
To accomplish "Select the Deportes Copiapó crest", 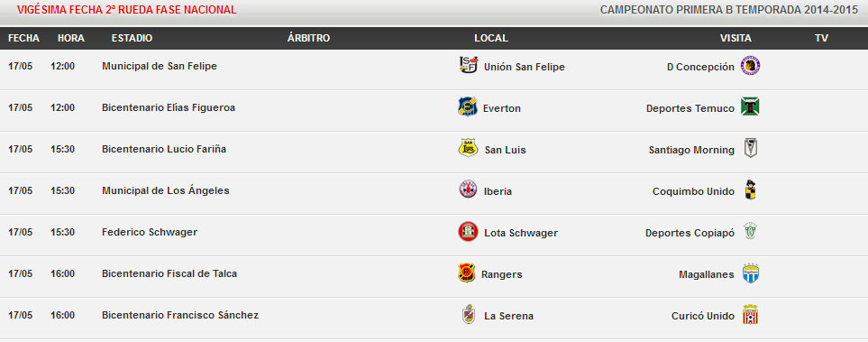I will click(750, 231).
